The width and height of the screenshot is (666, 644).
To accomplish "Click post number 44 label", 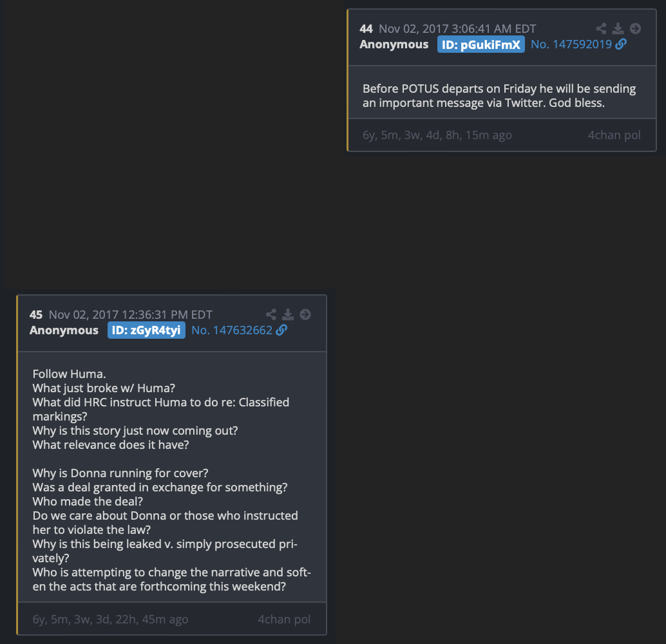I will click(x=366, y=29).
